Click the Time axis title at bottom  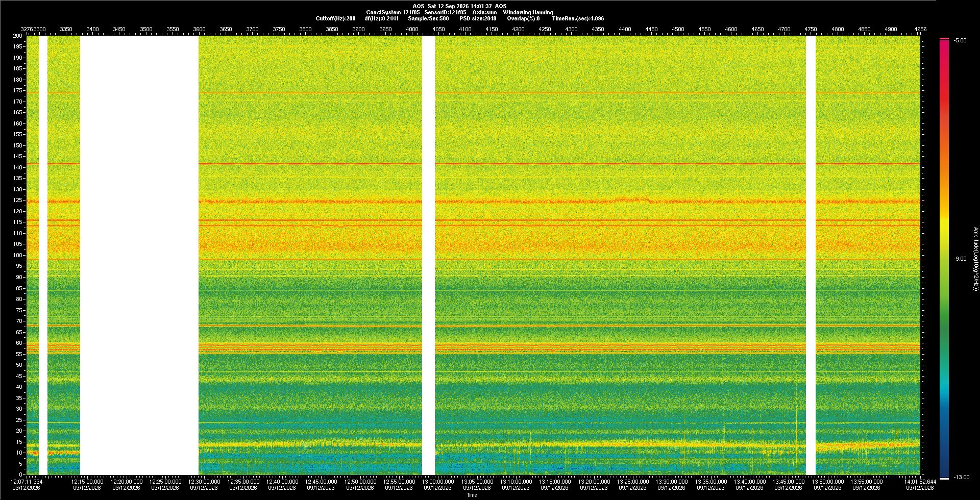tap(472, 495)
